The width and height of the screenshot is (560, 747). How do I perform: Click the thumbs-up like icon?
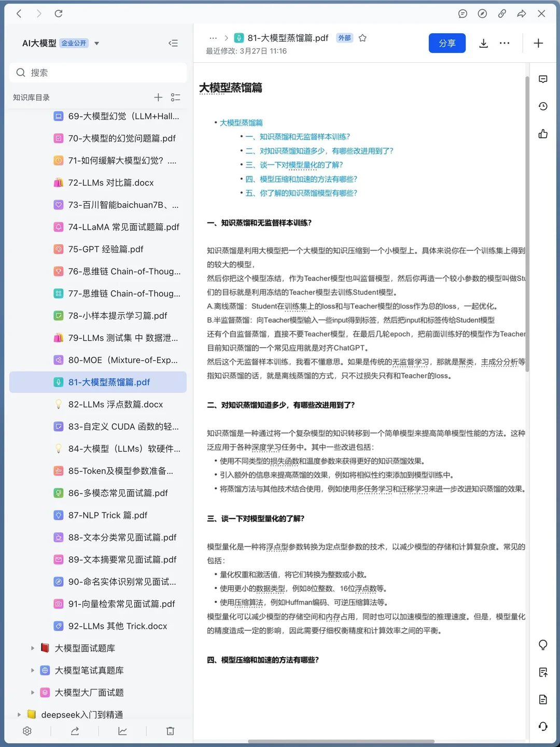[542, 133]
